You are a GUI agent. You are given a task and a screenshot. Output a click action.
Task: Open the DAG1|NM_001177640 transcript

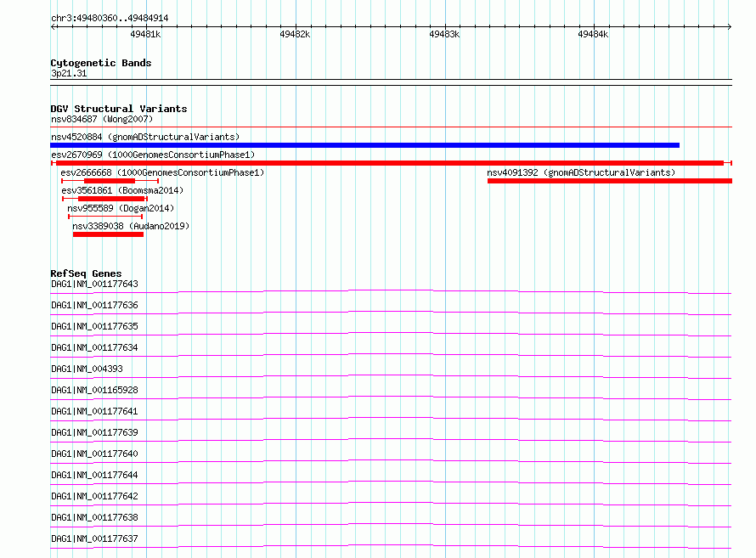coord(94,454)
